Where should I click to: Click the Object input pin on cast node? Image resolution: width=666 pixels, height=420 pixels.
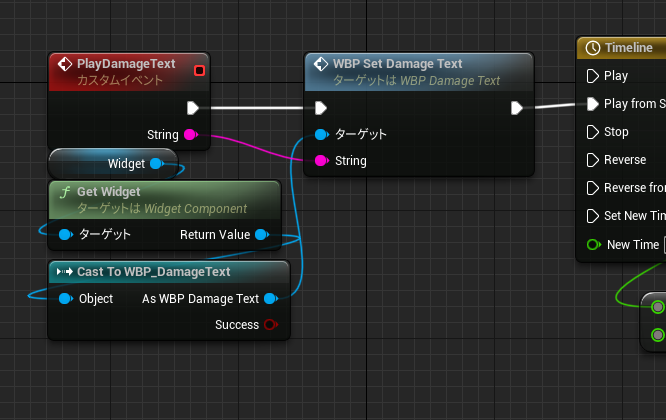(x=65, y=299)
